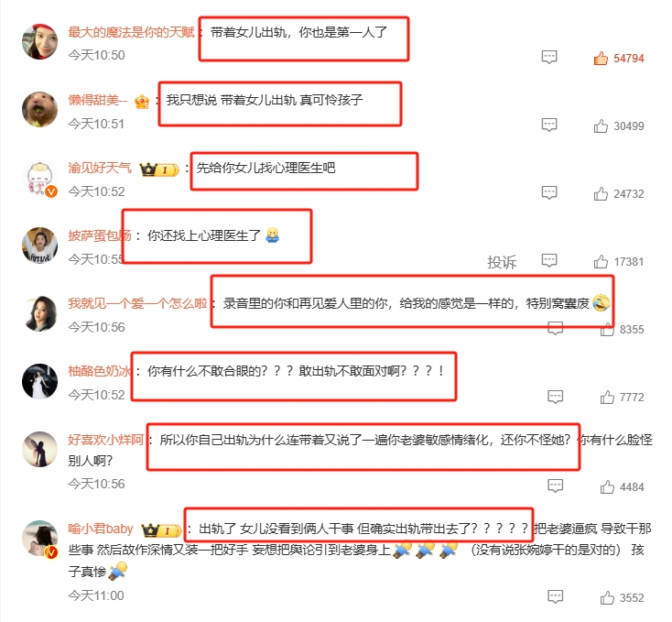Like the comment with 3552 likes

pyautogui.click(x=607, y=597)
